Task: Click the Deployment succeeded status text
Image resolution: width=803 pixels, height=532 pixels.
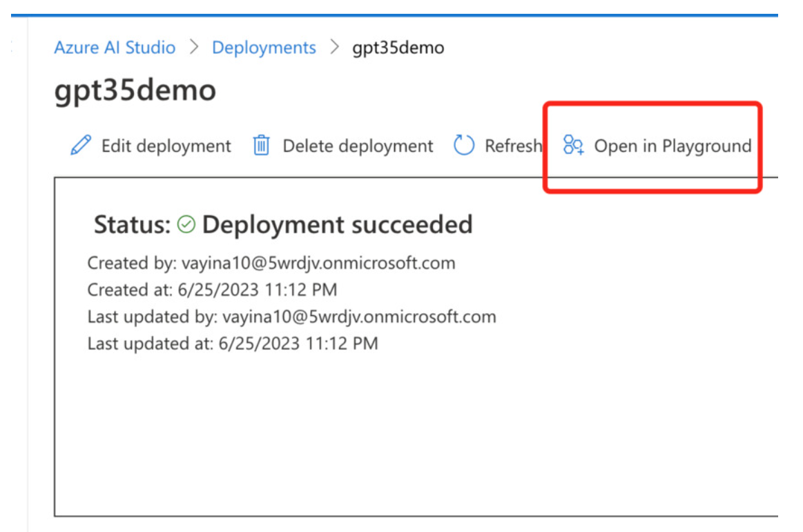Action: (337, 224)
